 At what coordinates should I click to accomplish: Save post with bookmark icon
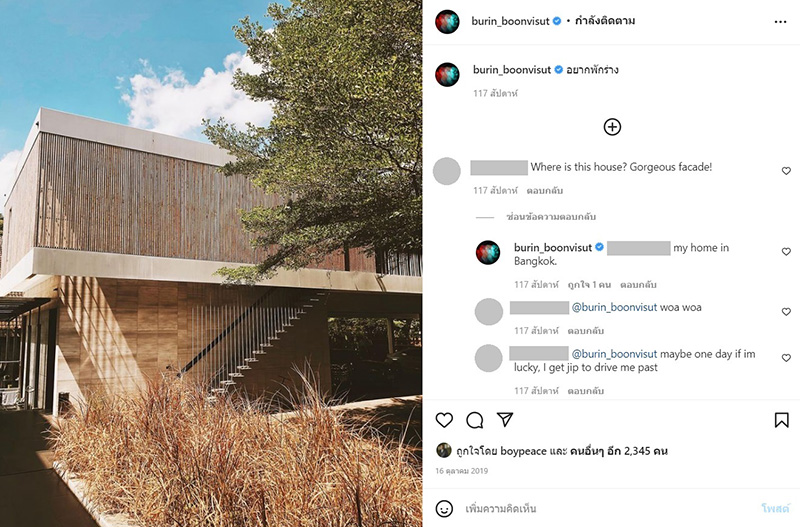(x=781, y=420)
